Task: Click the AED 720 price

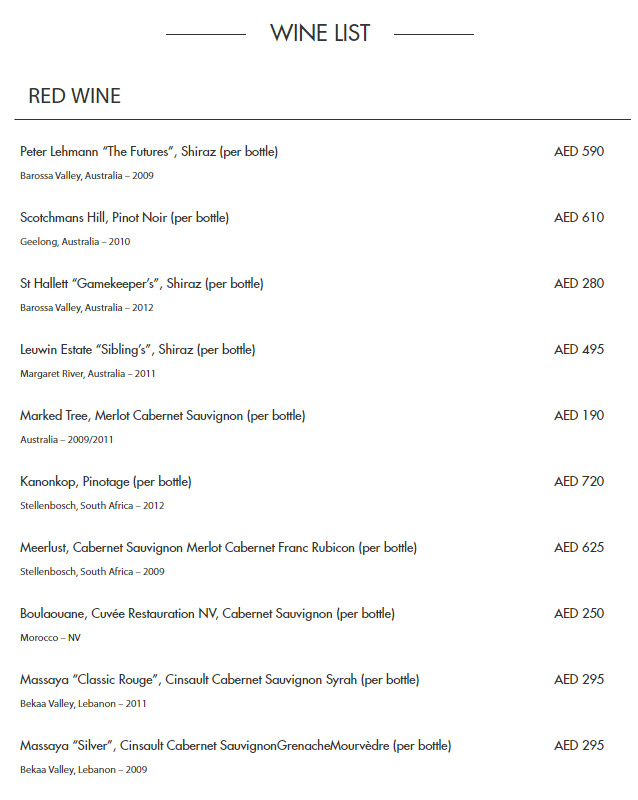Action: (579, 482)
